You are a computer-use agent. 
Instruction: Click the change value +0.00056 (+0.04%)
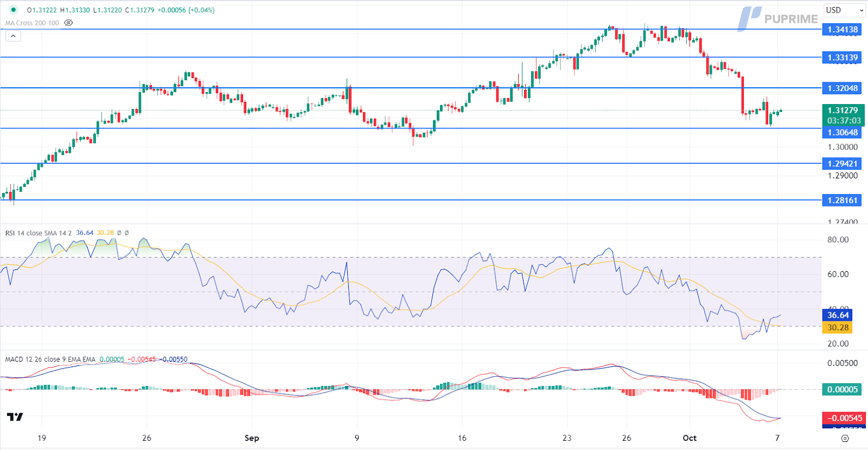[186, 10]
